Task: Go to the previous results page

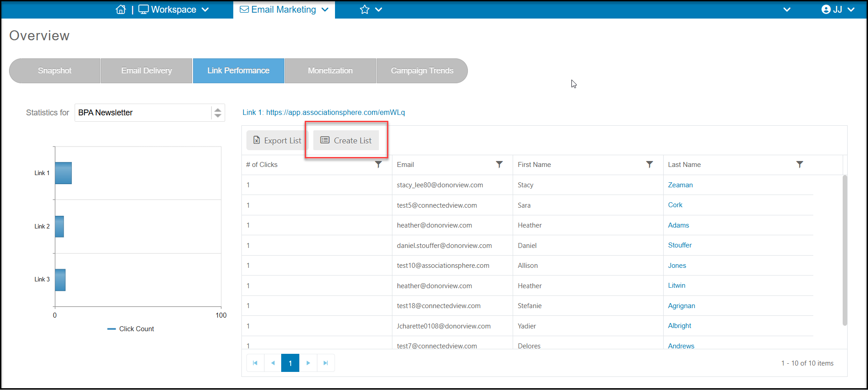Action: (273, 363)
